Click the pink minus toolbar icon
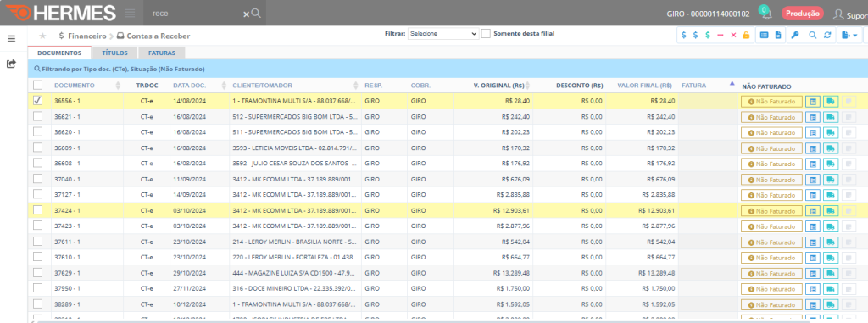Viewport: 868px width, 323px height. click(721, 35)
